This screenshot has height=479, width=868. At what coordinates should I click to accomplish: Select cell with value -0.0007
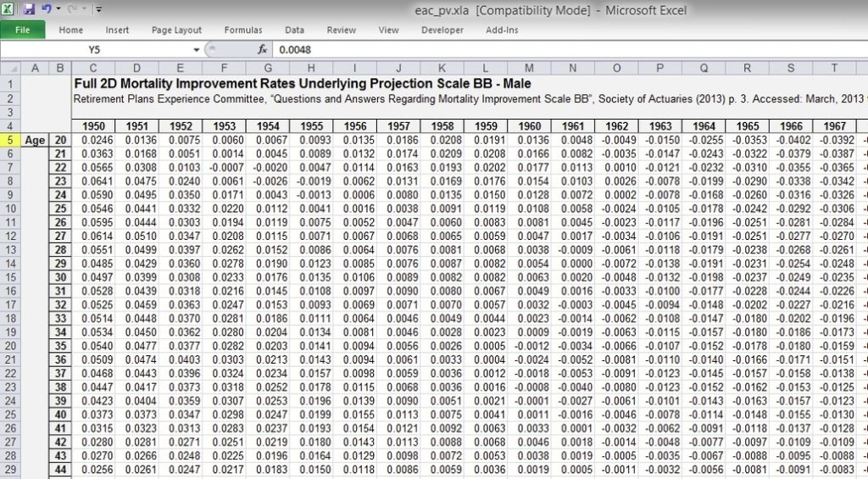pyautogui.click(x=224, y=167)
